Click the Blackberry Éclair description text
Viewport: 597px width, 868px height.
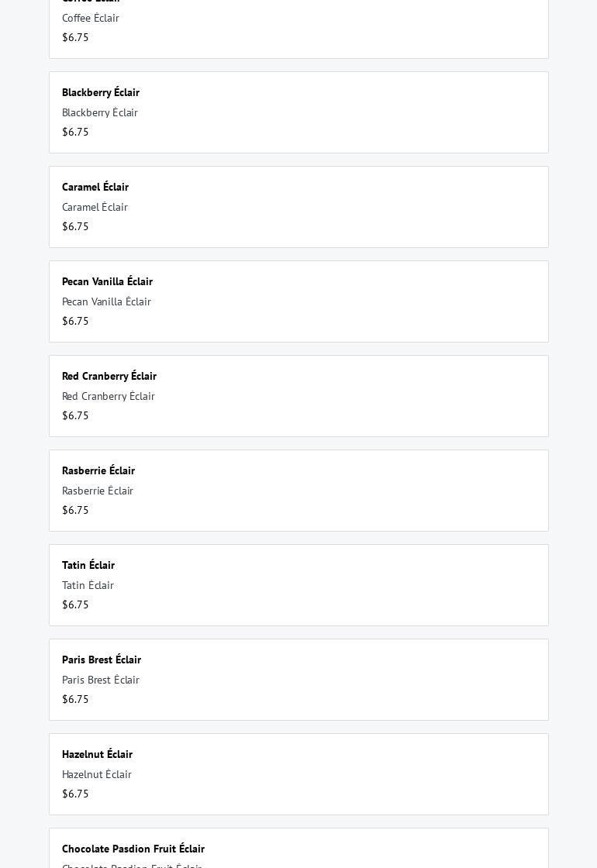tap(100, 112)
